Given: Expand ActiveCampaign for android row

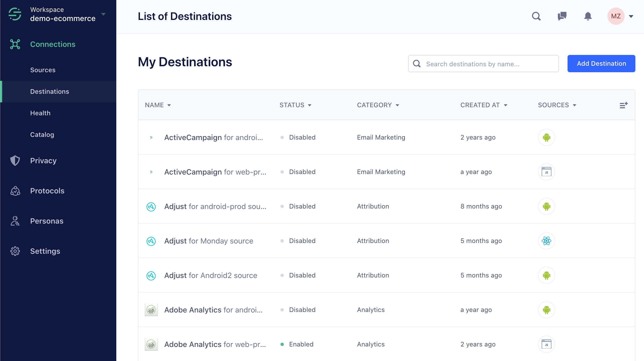Looking at the screenshot, I should 151,138.
